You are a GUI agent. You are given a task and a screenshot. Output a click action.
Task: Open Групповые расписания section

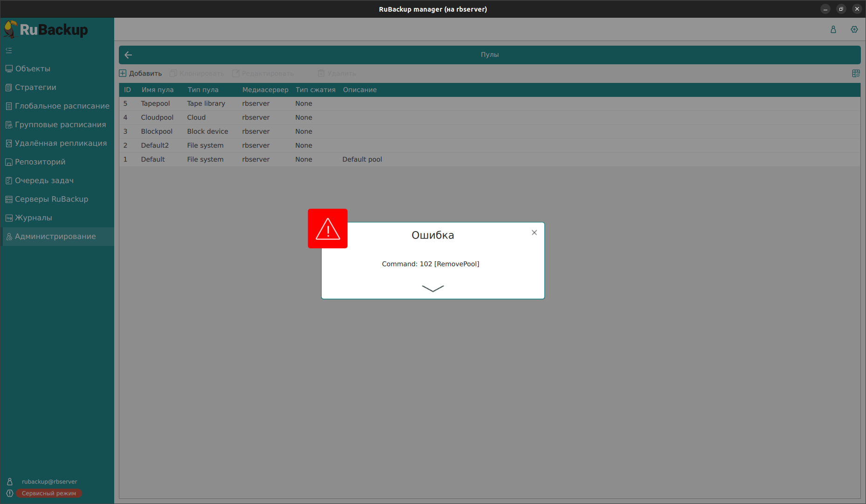click(60, 125)
